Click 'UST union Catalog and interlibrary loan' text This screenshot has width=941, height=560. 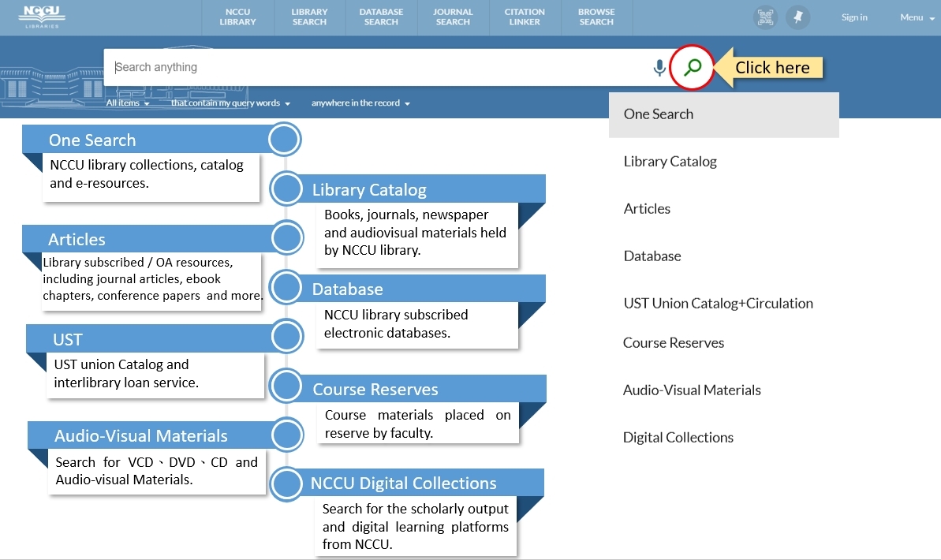[126, 373]
